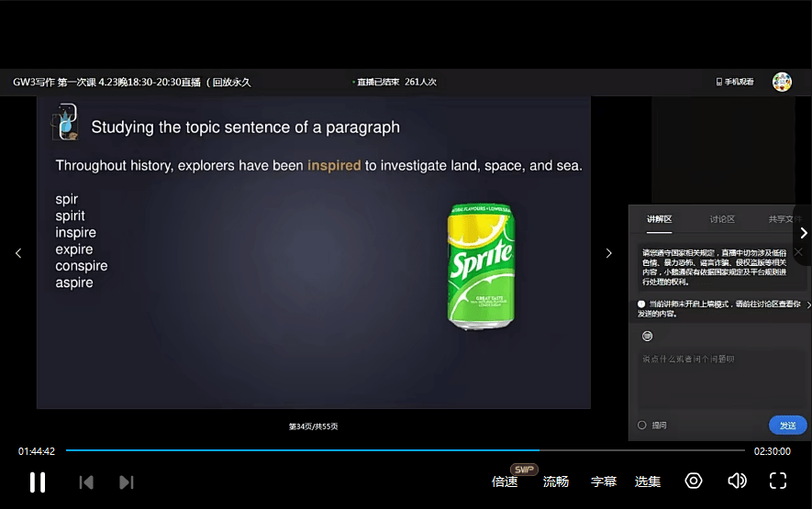
Task: Click the current time 01:44:42
Action: tap(37, 451)
